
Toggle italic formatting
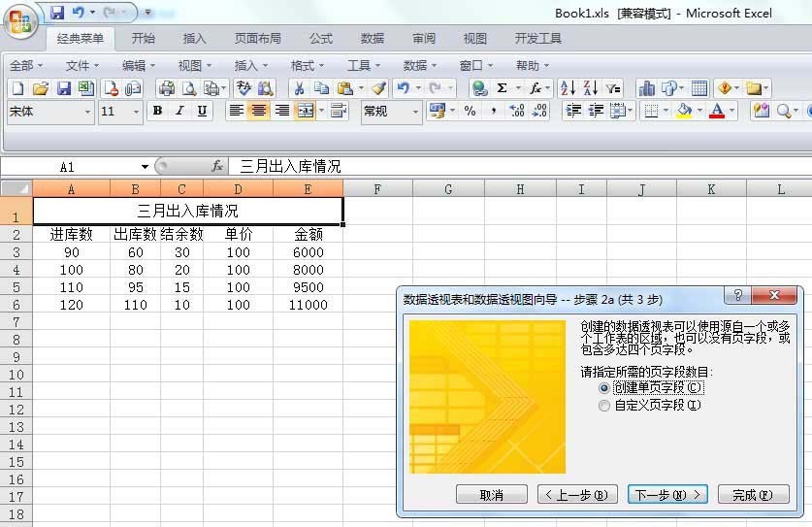[179, 111]
